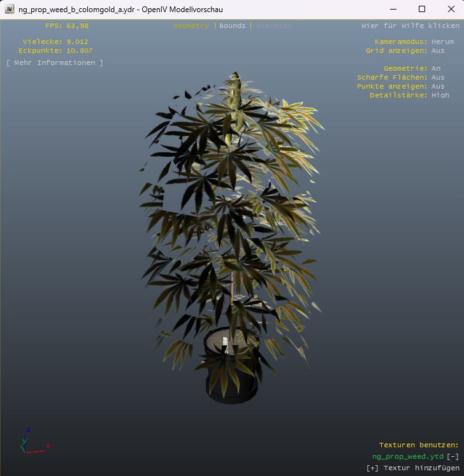The height and width of the screenshot is (476, 464).
Task: Select texture file ng_prop_weed.ytd
Action: point(407,457)
